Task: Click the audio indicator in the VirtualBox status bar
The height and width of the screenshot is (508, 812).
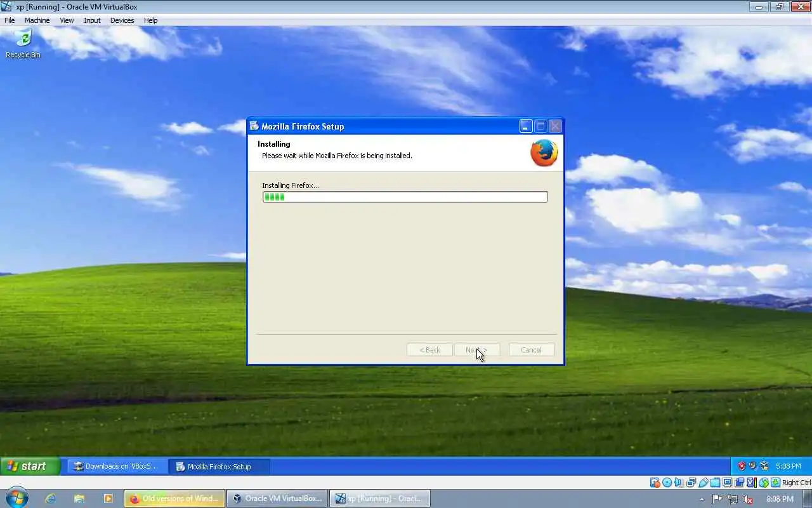Action: 678,483
